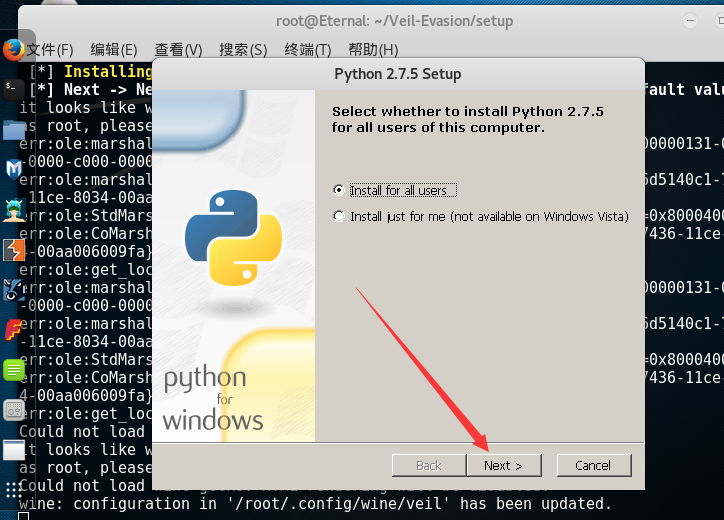This screenshot has width=724, height=520.
Task: Click Cancel in Python setup
Action: point(593,466)
